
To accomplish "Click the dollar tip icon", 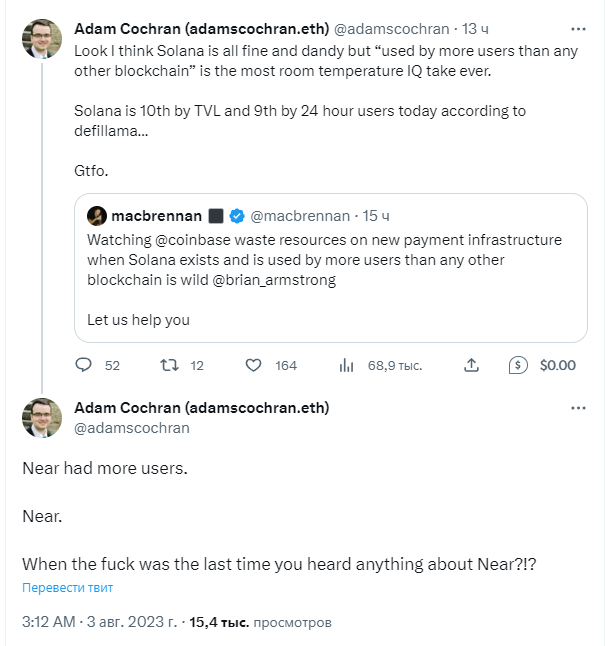I will [x=518, y=365].
